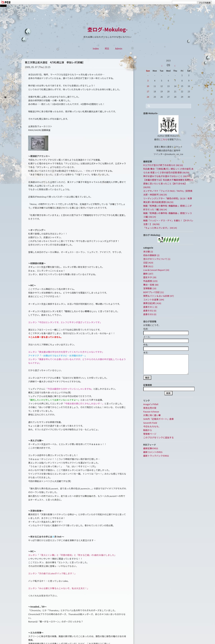The width and height of the screenshot is (215, 644).
Task: Open the Anagni's Pitfall link
Action: tap(151, 404)
